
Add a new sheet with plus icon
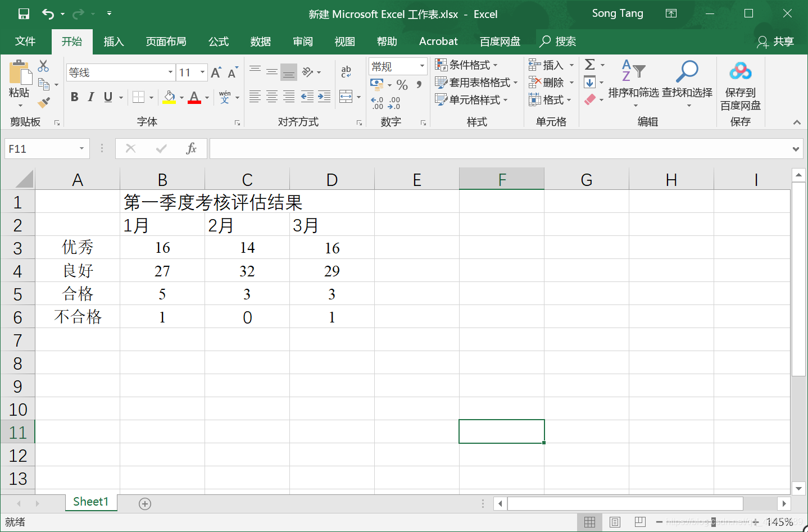145,504
